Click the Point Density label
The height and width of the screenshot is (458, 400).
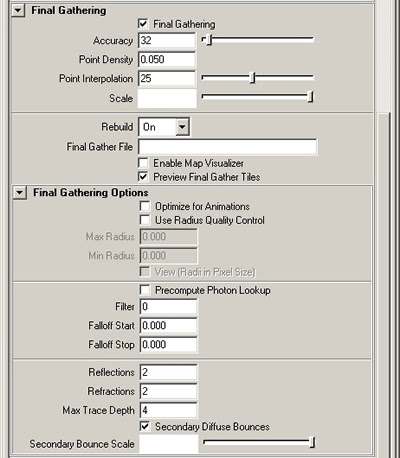click(106, 59)
